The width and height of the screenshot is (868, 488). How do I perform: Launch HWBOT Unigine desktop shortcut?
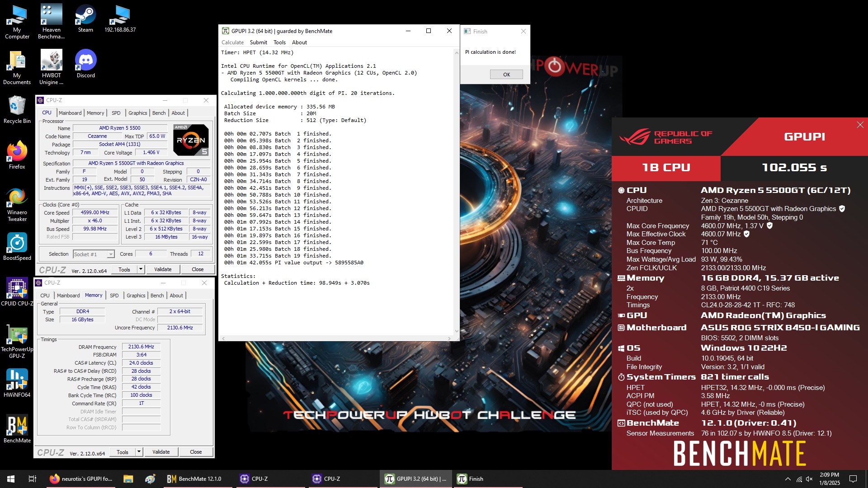pos(51,68)
